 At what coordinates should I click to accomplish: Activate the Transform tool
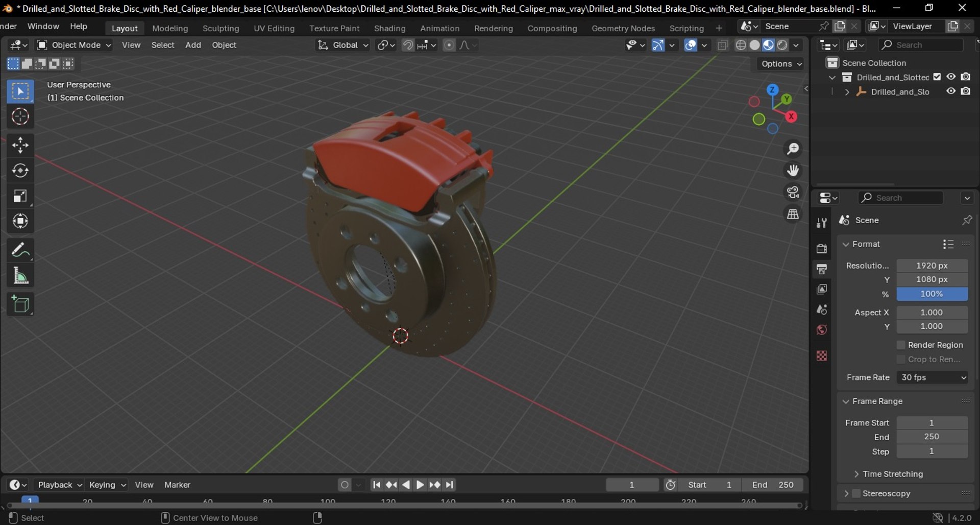[x=20, y=221]
